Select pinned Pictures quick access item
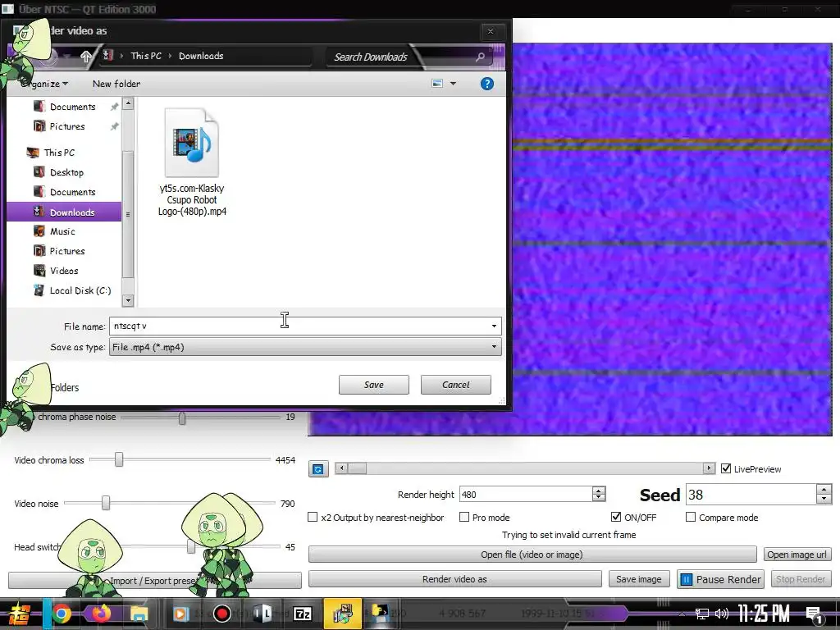 [67, 126]
